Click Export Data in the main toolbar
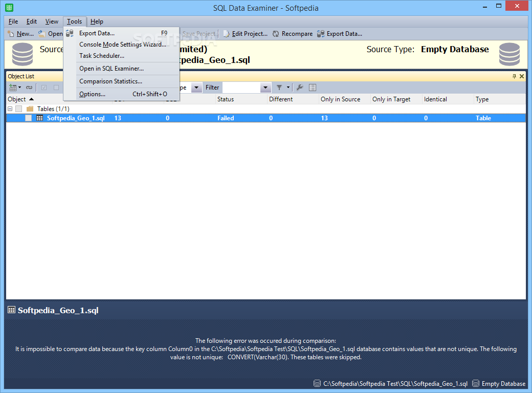The height and width of the screenshot is (393, 532). (x=339, y=34)
